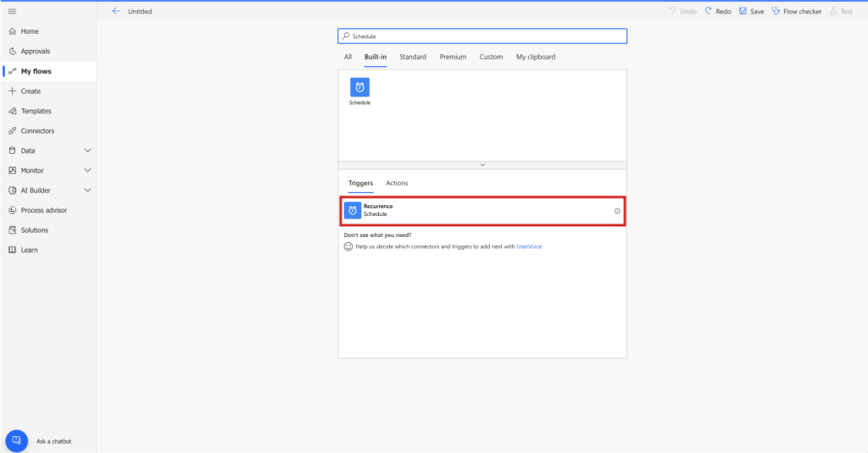Expand the Data section chevron
This screenshot has width=868, height=453.
point(87,151)
